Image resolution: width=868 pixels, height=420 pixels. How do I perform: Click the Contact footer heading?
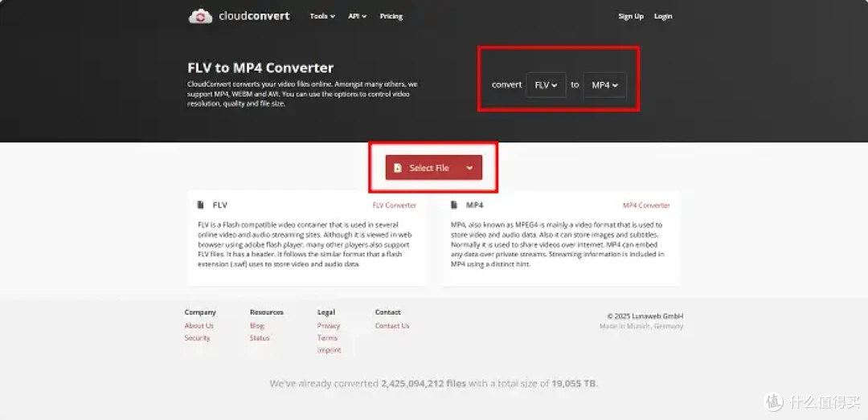click(x=387, y=312)
